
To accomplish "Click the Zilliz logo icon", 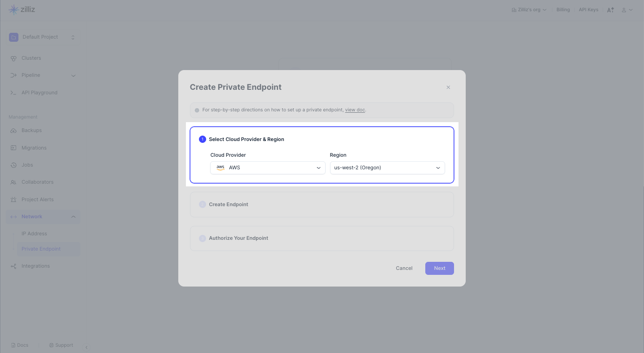I will click(13, 9).
